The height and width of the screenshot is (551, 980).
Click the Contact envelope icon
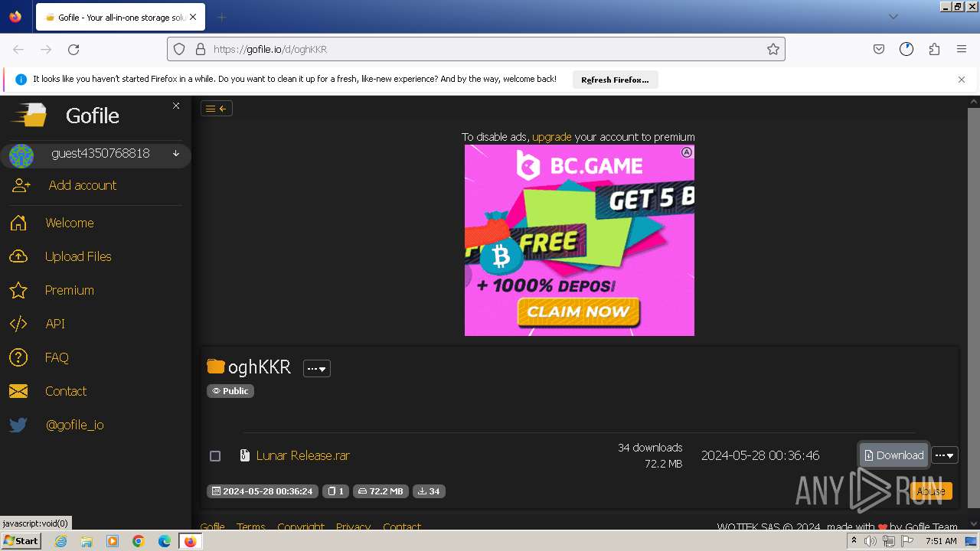click(18, 391)
